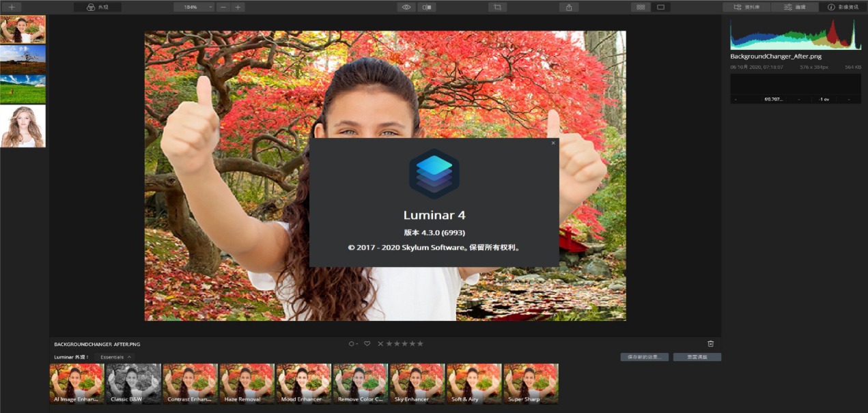Select the Crop tool icon
Image resolution: width=868 pixels, height=413 pixels.
pos(497,7)
